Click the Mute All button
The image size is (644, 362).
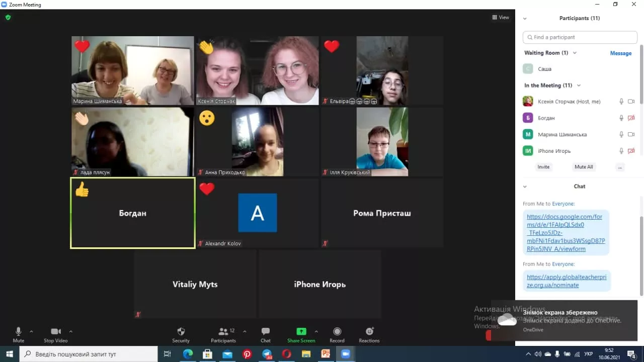point(584,167)
